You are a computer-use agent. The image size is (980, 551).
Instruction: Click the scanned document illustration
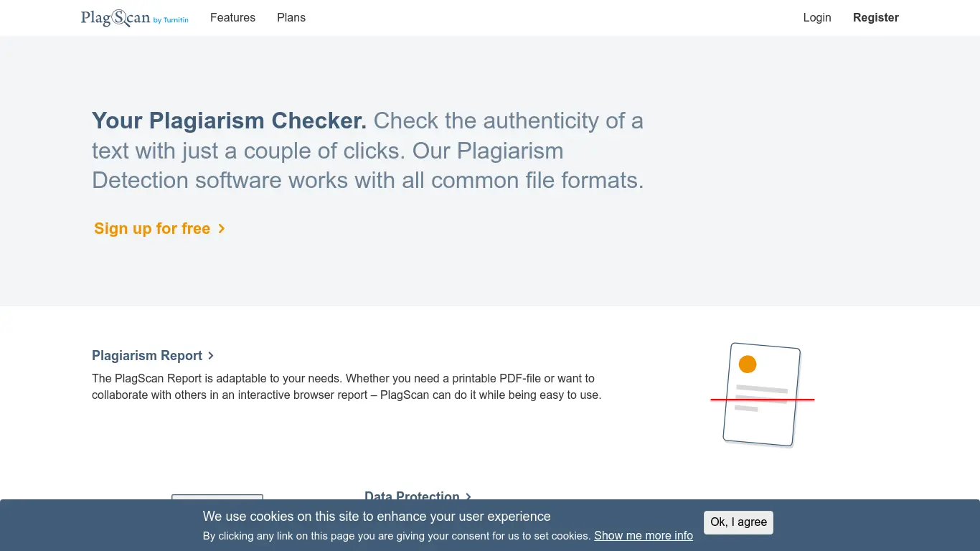tap(762, 395)
